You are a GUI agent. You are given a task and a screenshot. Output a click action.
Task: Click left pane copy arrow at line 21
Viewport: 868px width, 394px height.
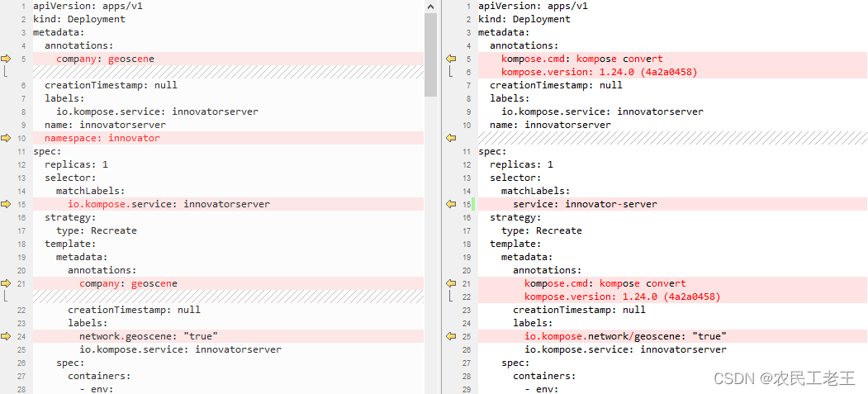point(6,283)
